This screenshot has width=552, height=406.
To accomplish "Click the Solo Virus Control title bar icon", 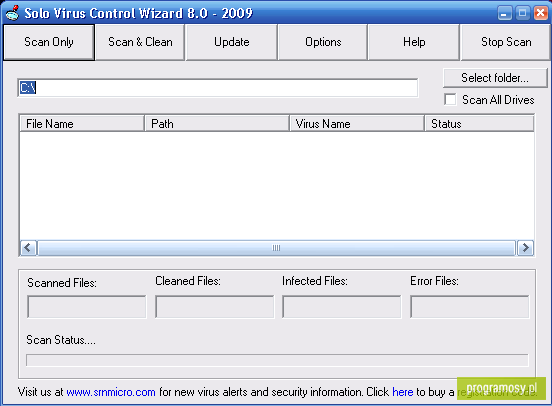I will coord(12,13).
